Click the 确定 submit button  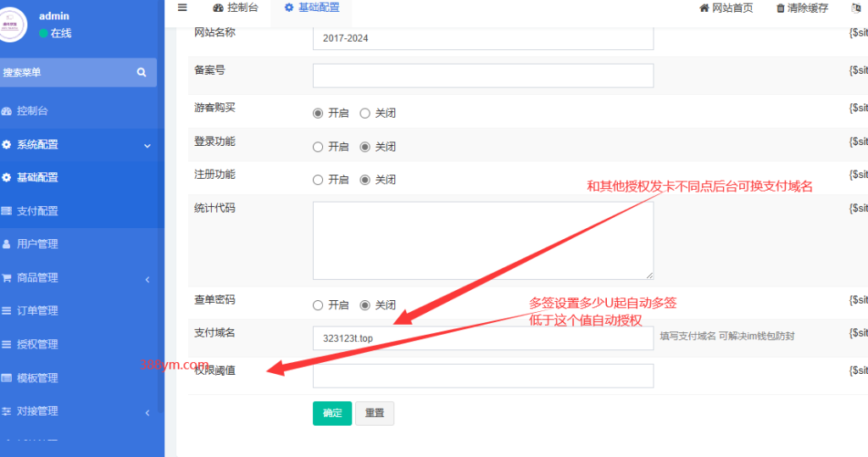click(332, 413)
